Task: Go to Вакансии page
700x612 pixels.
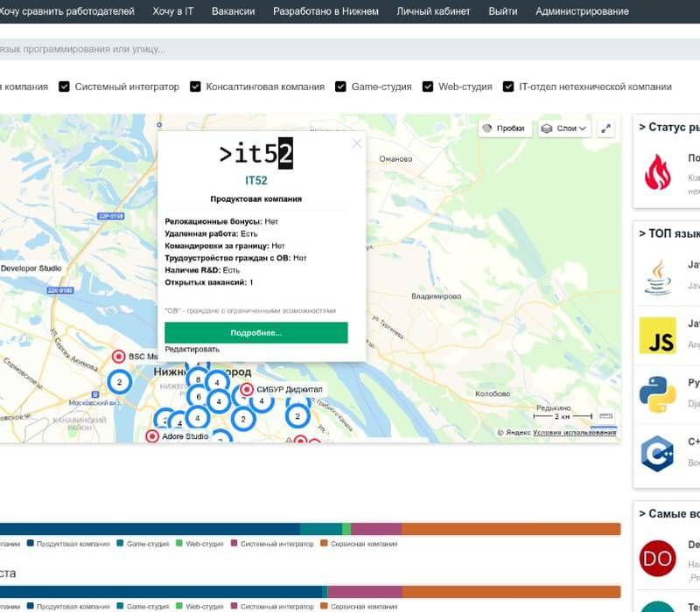Action: point(233,11)
